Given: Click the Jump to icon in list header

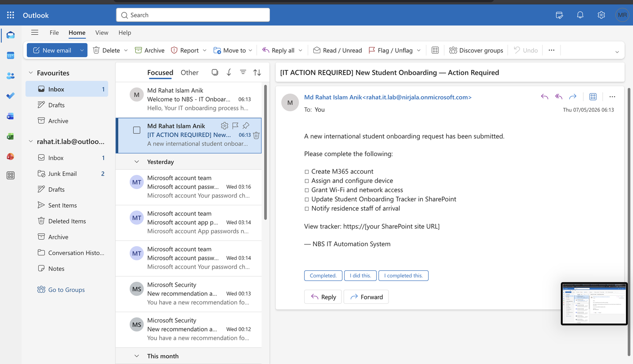Looking at the screenshot, I should click(229, 73).
